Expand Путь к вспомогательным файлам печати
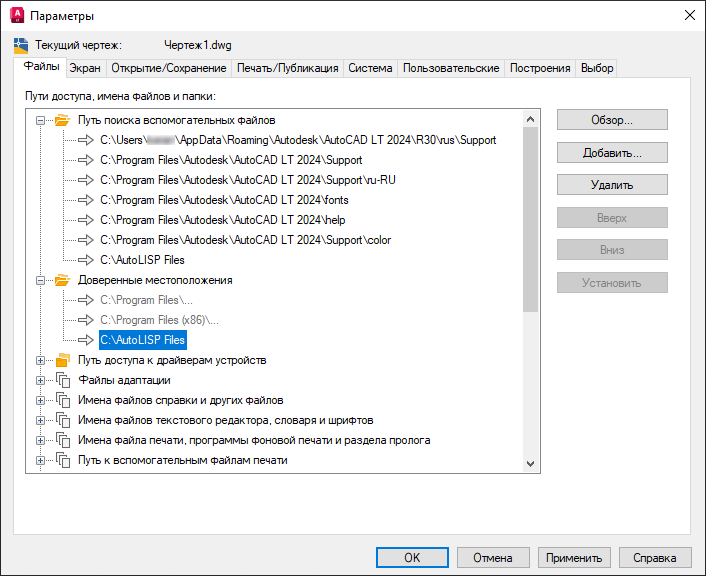The height and width of the screenshot is (576, 706). [x=41, y=460]
